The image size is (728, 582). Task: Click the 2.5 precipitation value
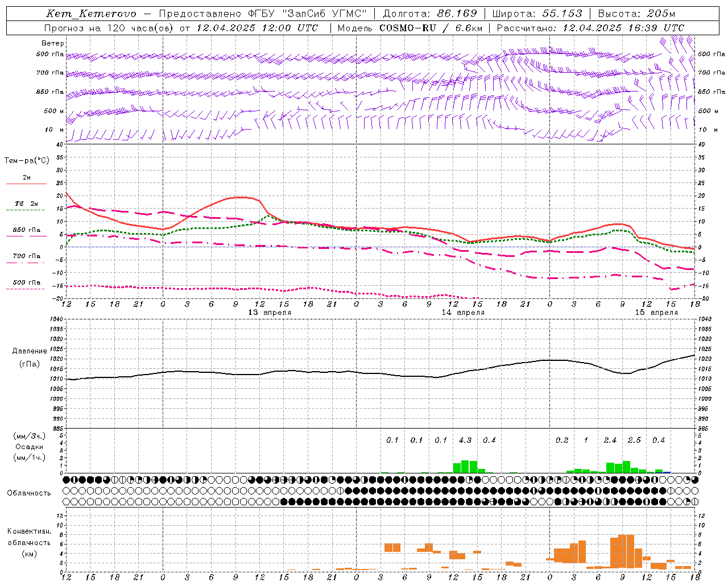[x=635, y=440]
